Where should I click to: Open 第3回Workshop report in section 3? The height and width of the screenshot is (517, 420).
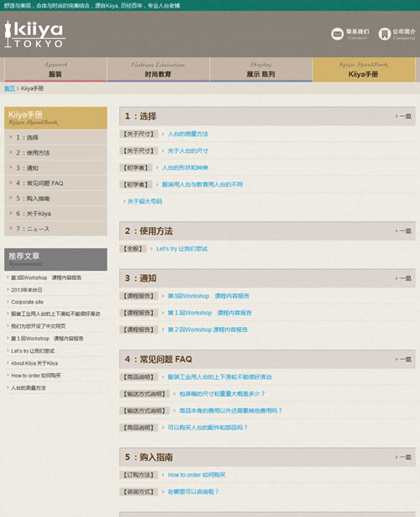pyautogui.click(x=208, y=296)
